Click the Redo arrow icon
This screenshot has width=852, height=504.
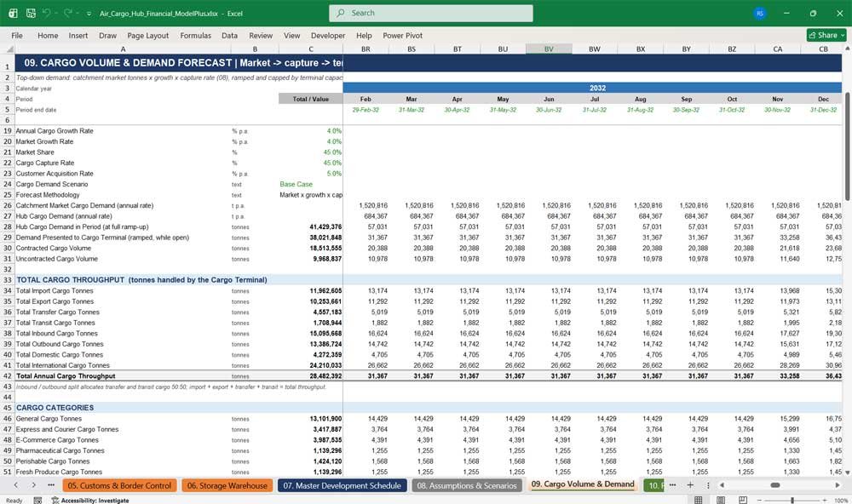click(x=68, y=13)
